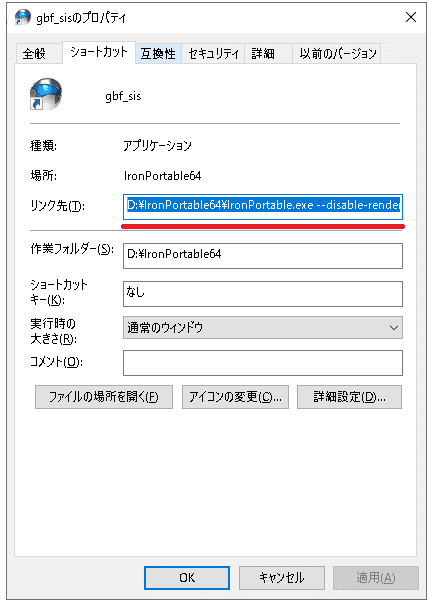Click the large gbf_sis shortcut icon
Viewport: 434px width, 606px height.
click(x=46, y=94)
